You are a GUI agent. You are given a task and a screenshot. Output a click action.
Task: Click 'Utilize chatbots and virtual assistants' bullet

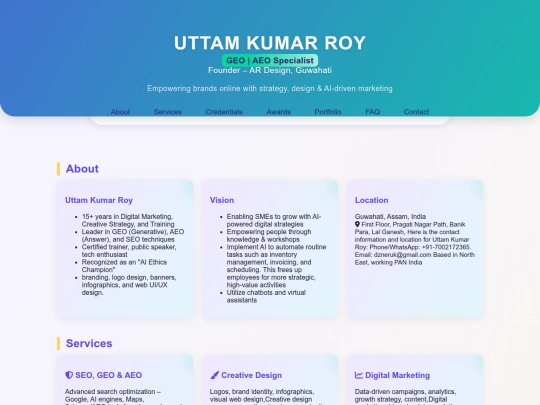click(x=266, y=296)
